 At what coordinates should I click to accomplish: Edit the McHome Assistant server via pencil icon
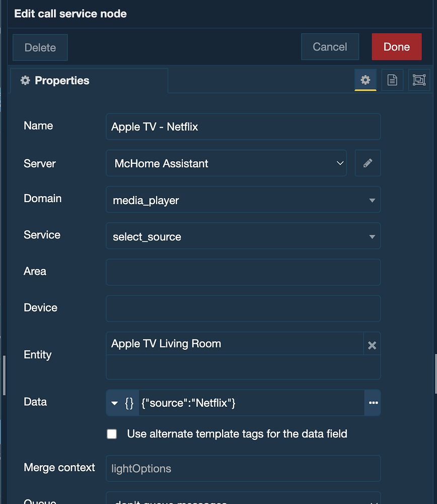(368, 163)
